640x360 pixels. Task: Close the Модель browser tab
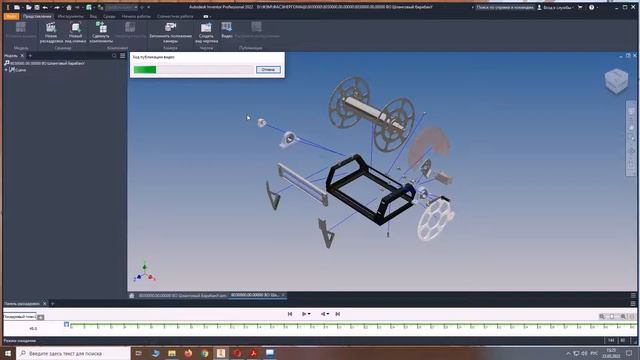[22, 56]
